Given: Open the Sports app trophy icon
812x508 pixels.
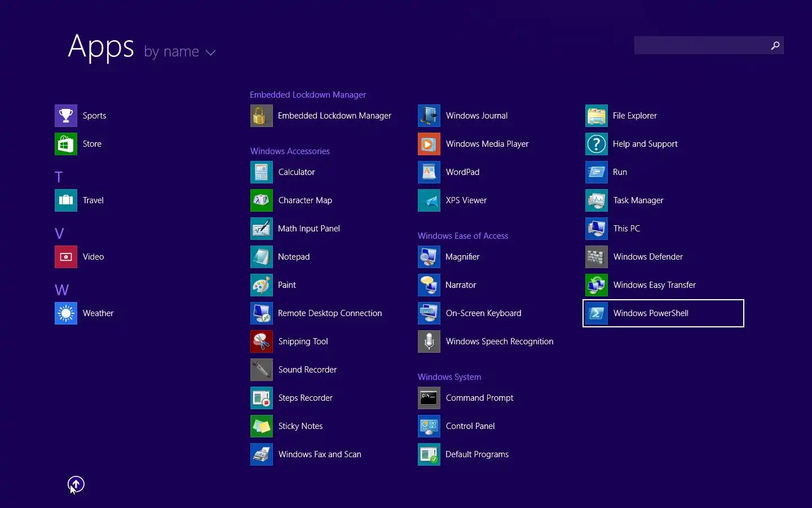Looking at the screenshot, I should click(x=66, y=116).
